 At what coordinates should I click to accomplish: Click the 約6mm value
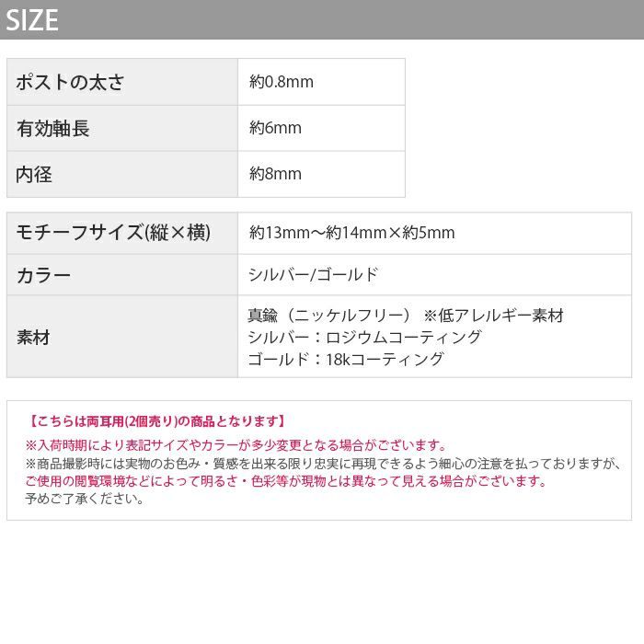click(x=276, y=128)
